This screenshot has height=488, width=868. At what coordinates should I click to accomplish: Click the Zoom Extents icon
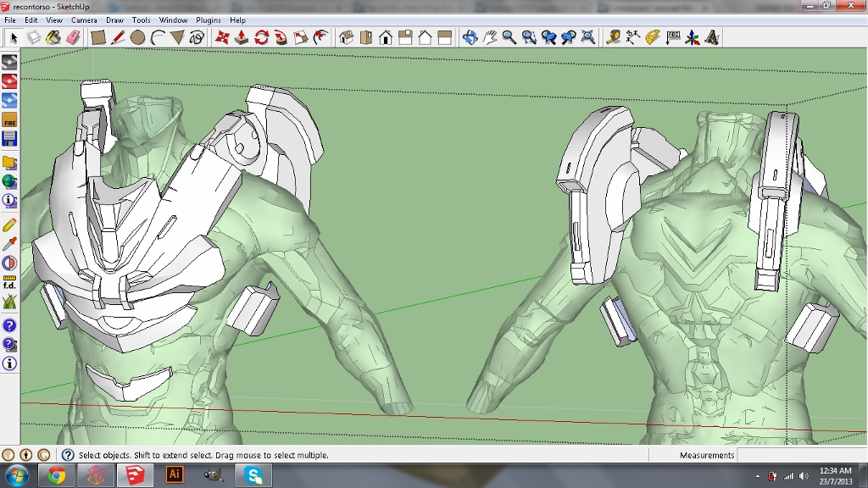click(588, 37)
